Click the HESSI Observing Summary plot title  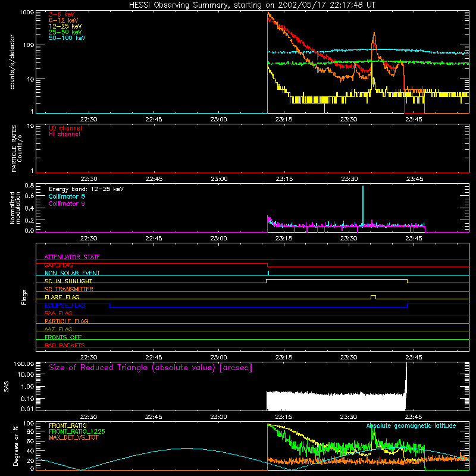(252, 5)
